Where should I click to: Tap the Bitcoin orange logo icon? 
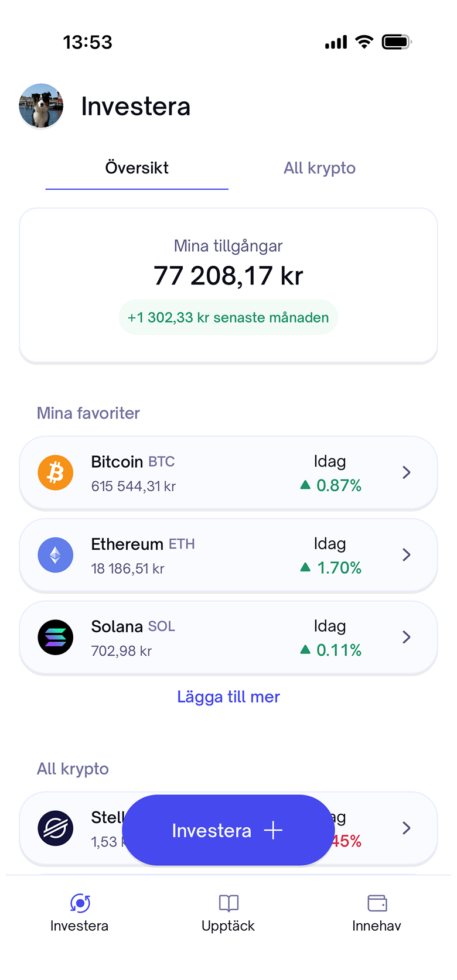pyautogui.click(x=56, y=472)
